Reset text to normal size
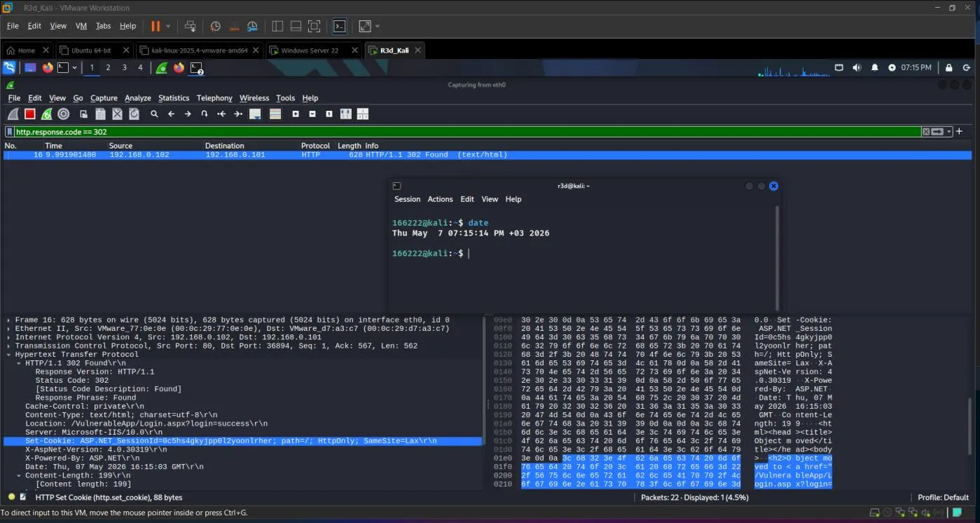This screenshot has height=523, width=980. [329, 114]
